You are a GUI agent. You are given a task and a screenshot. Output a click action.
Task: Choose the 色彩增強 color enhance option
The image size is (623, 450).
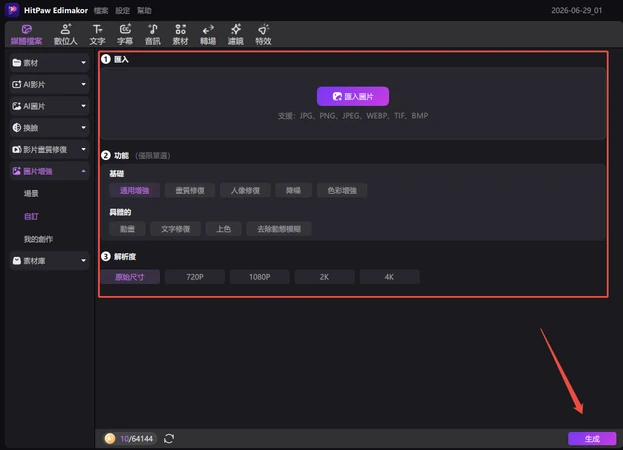[342, 191]
